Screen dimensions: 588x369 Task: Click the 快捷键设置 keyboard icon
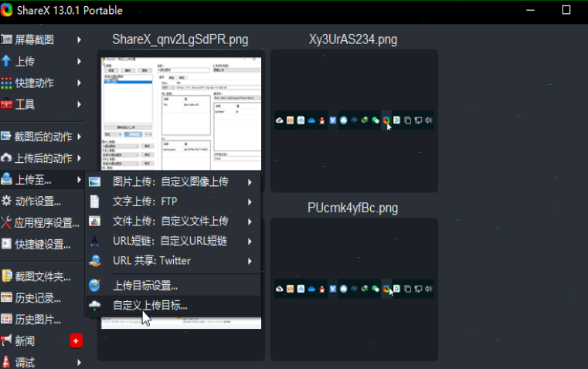coord(6,244)
